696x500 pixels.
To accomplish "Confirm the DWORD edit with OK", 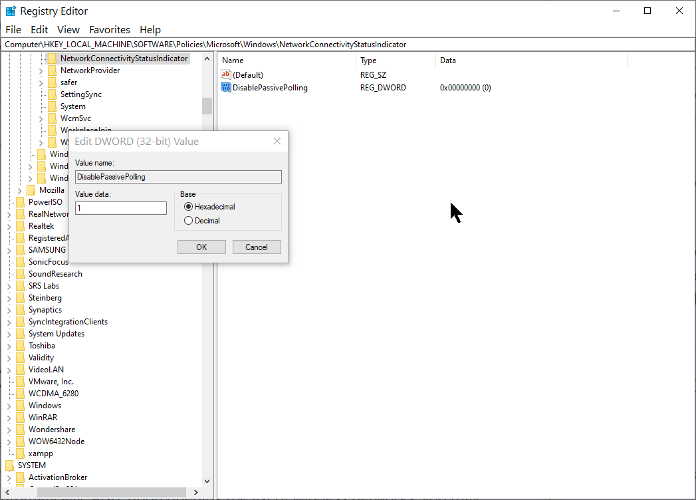I will point(202,247).
